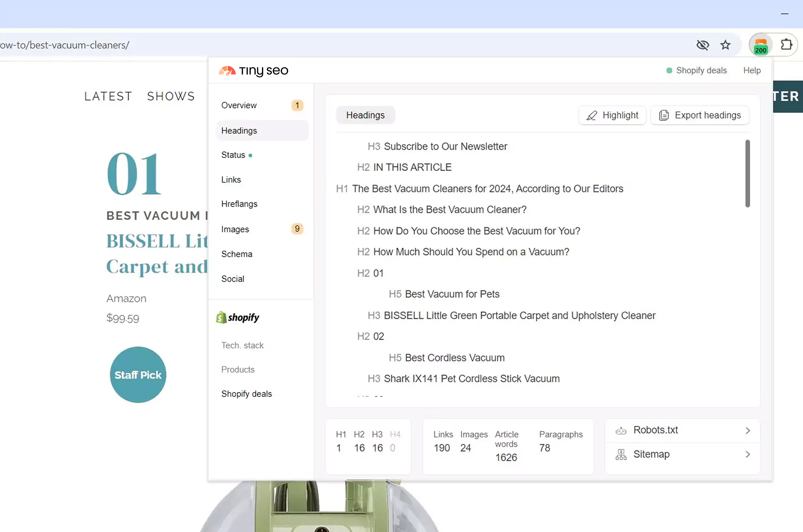Screen dimensions: 803x532
Task: Click the crossed-out eye icon in address bar
Action: tap(703, 45)
